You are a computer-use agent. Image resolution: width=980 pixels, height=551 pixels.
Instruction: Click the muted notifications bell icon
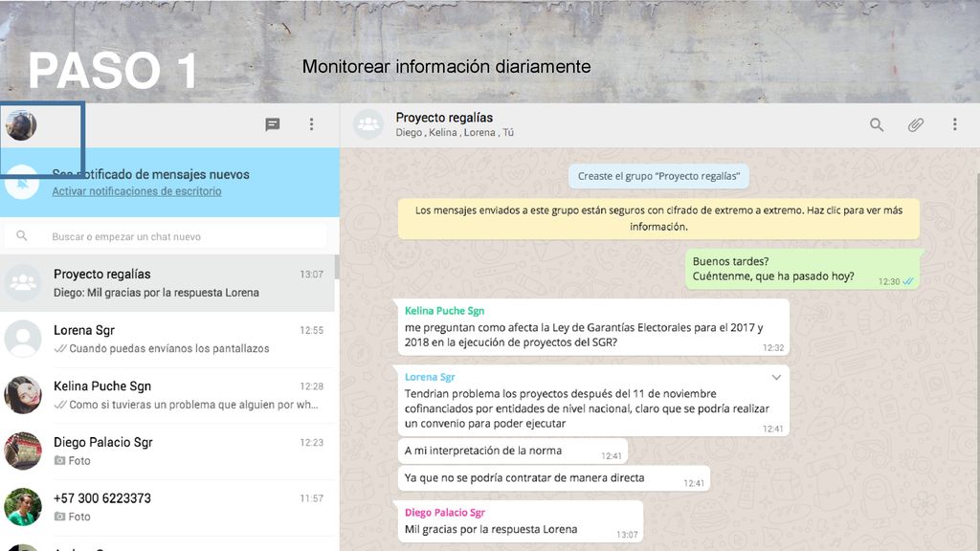coord(22,183)
